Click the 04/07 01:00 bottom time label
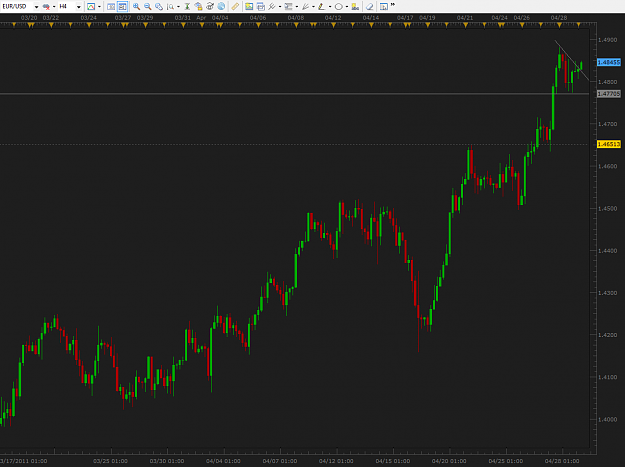The width and height of the screenshot is (625, 467). 280,461
